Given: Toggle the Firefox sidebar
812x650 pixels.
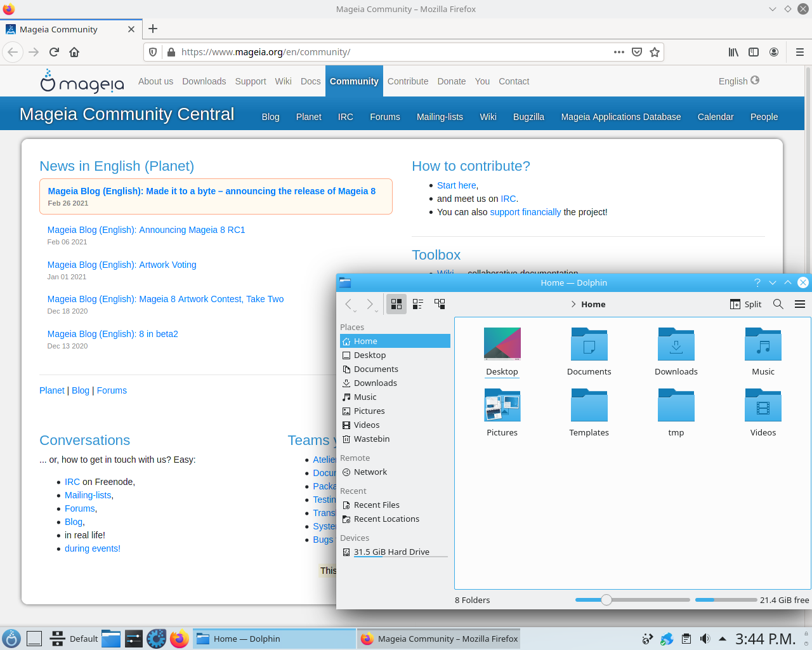Looking at the screenshot, I should pos(754,52).
